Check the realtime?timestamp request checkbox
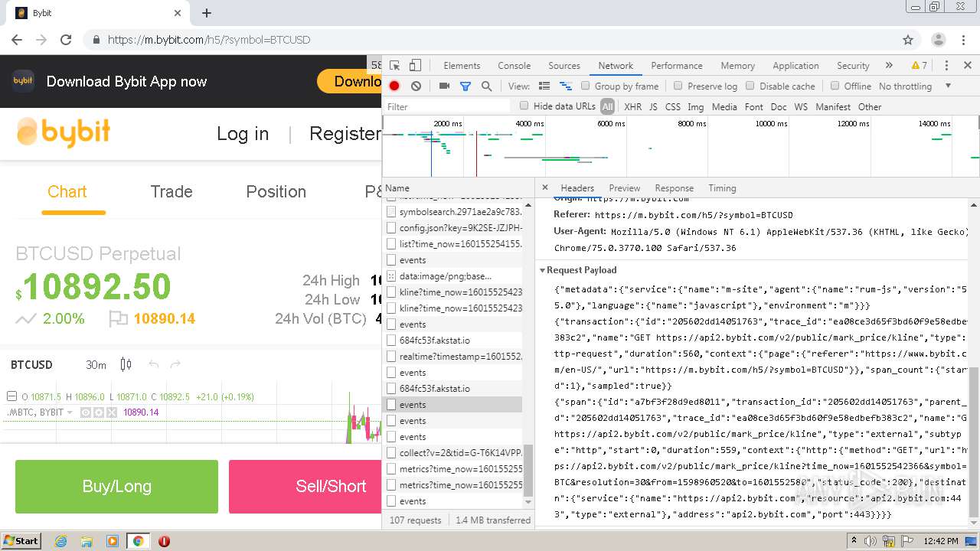Image resolution: width=980 pixels, height=551 pixels. pos(391,356)
